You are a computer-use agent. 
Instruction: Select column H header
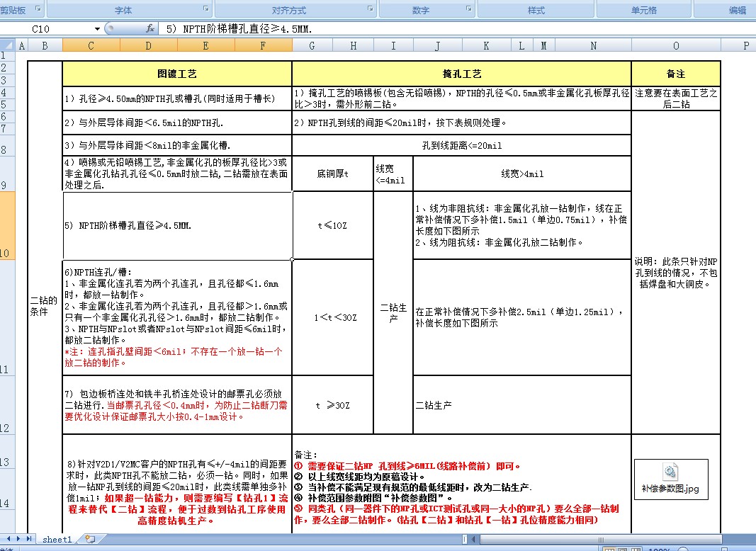point(354,46)
